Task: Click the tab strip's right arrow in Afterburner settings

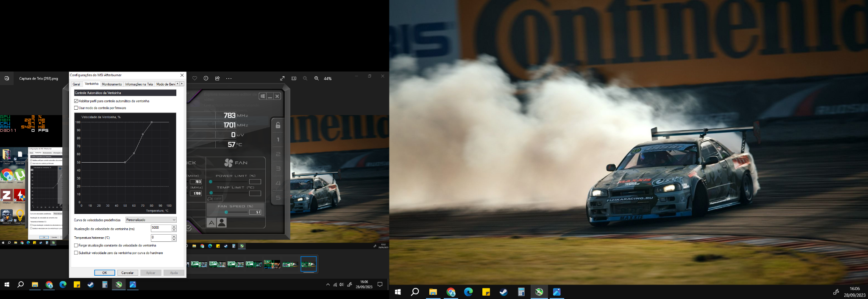Action: pos(182,84)
